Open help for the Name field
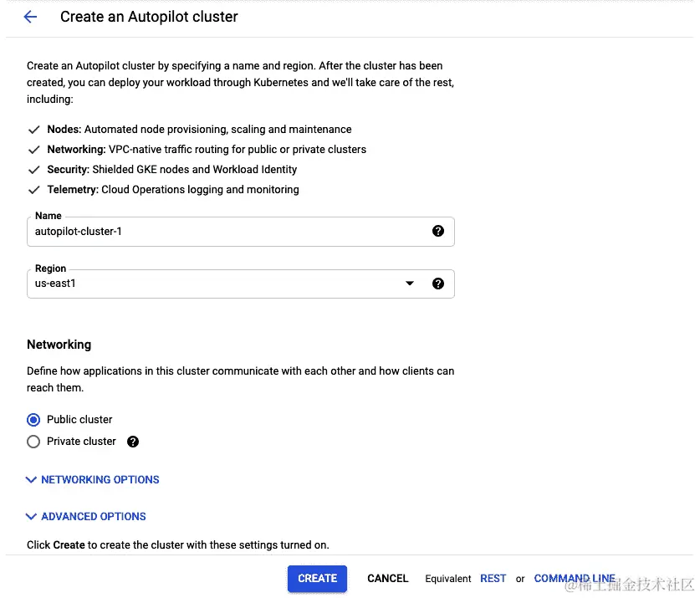The image size is (700, 598). click(438, 232)
